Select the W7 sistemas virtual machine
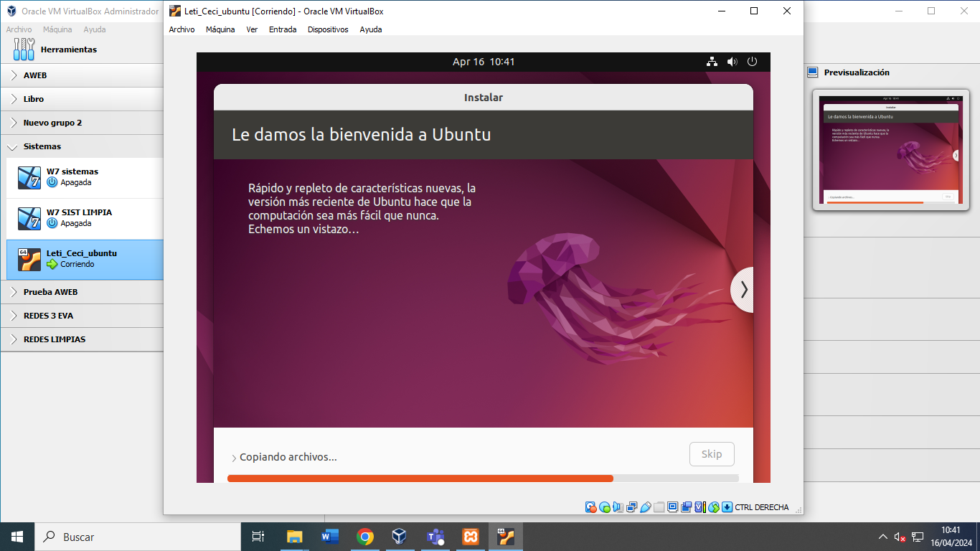Viewport: 980px width, 551px height. tap(72, 177)
